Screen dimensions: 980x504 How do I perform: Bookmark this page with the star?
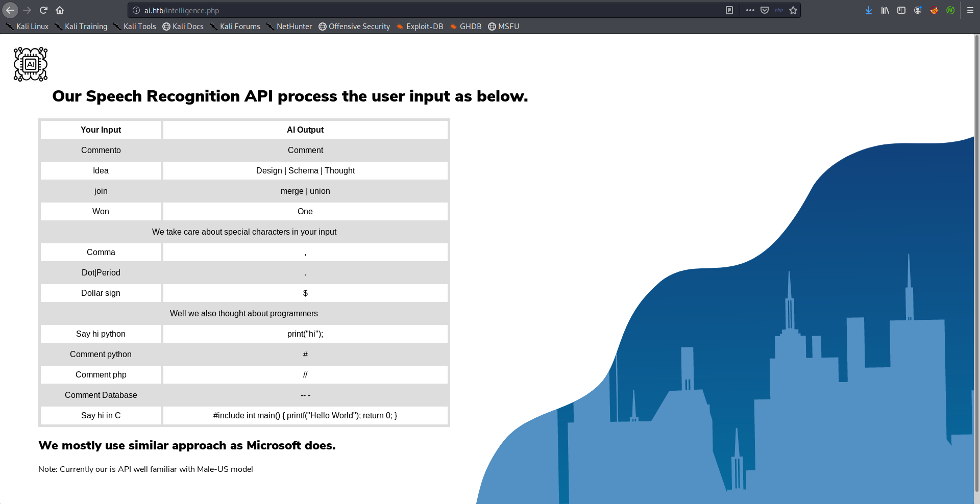(793, 10)
